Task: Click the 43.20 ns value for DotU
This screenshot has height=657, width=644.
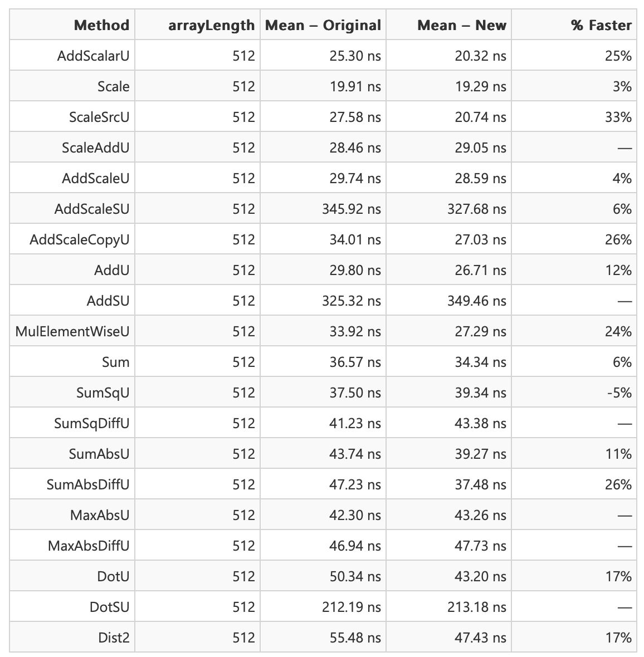Action: (480, 576)
